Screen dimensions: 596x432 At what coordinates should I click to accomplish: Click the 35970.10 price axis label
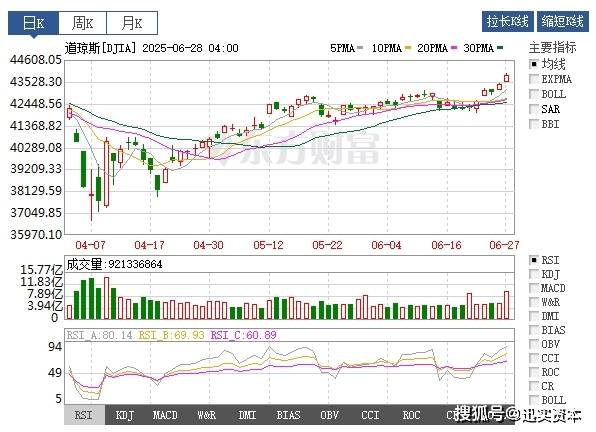tap(36, 234)
